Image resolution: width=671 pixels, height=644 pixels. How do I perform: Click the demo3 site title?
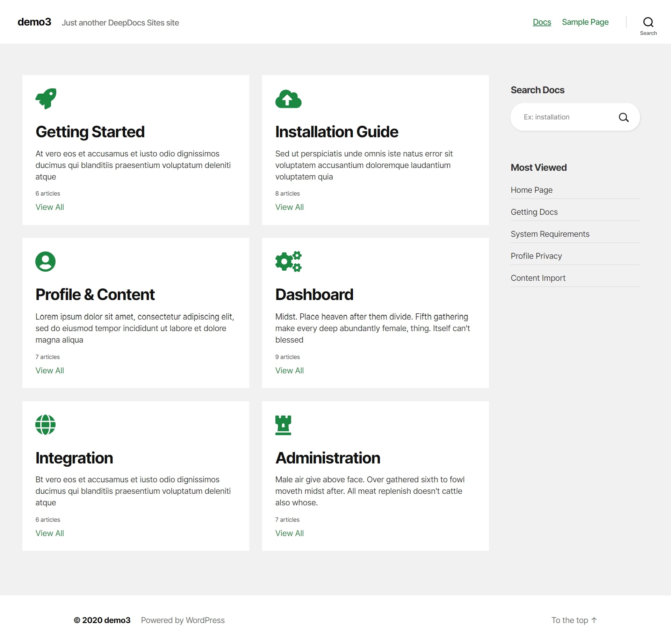(34, 22)
